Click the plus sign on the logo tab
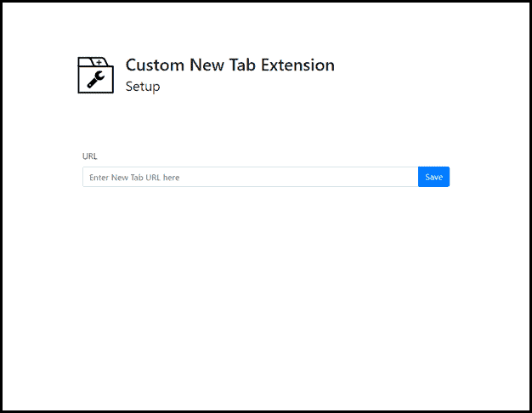The image size is (532, 413). (99, 62)
